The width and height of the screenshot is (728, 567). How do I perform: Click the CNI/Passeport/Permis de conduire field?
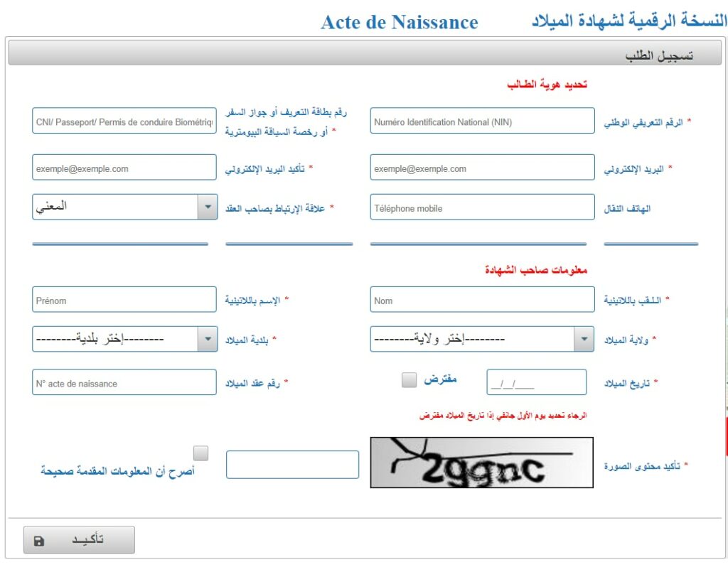(x=124, y=121)
